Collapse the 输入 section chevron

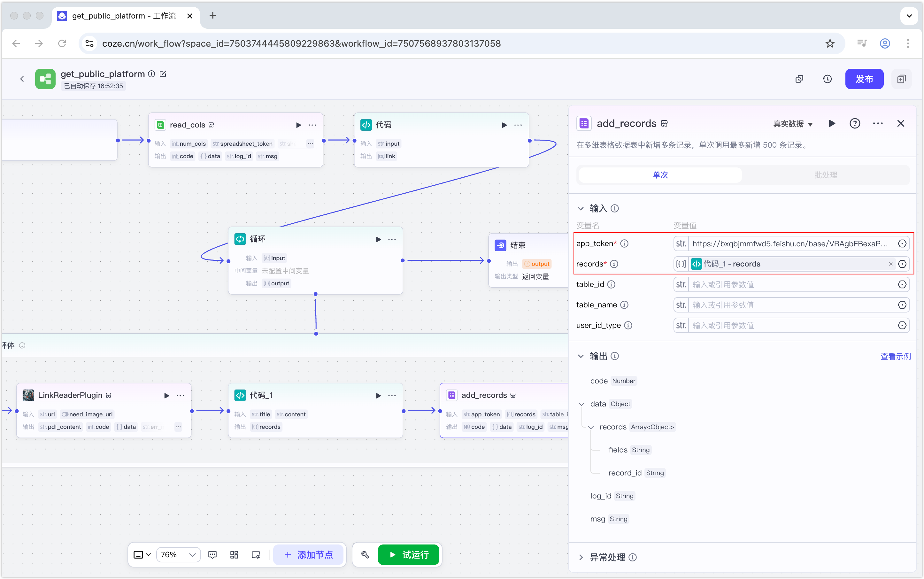pyautogui.click(x=581, y=208)
